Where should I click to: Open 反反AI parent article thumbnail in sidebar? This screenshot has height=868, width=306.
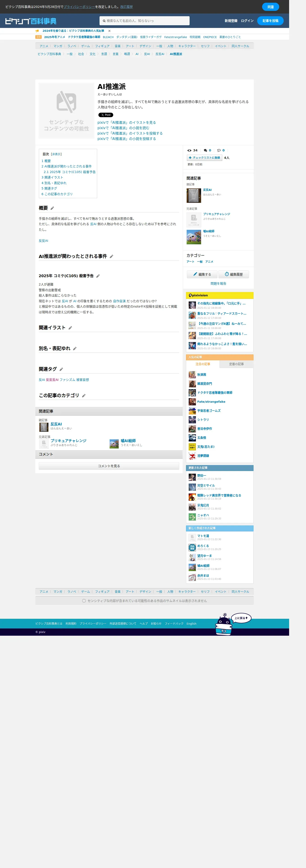(194, 195)
